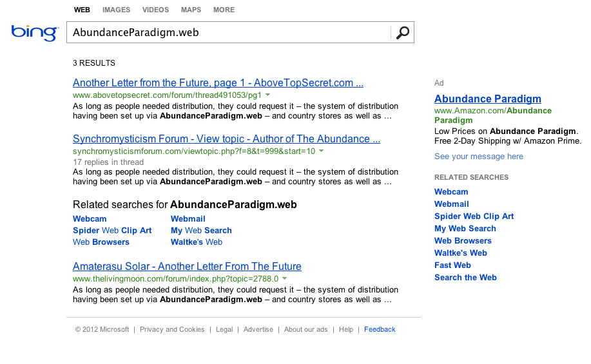Open the Maps tab
Image resolution: width=591 pixels, height=364 pixels.
[x=191, y=10]
